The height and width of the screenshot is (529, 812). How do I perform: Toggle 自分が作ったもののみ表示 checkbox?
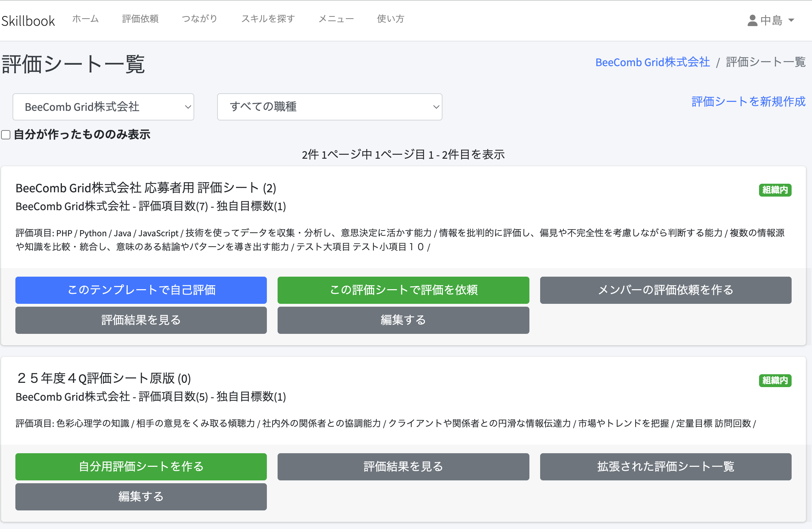pos(6,135)
